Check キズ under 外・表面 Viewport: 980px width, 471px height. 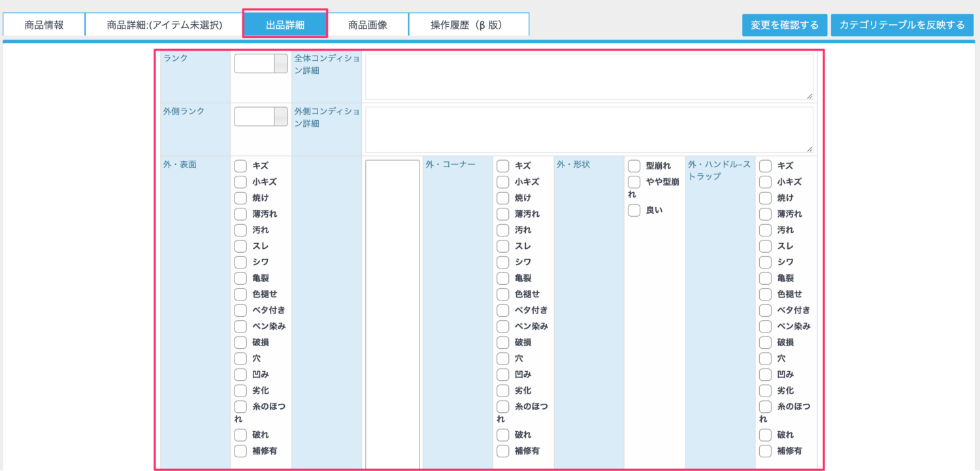coord(240,166)
